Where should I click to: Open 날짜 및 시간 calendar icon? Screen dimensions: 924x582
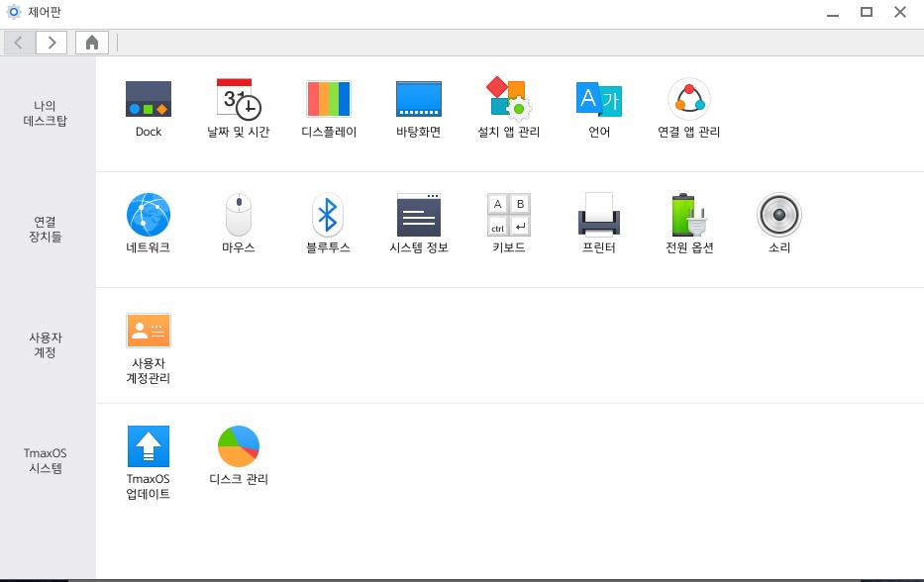coord(239,100)
